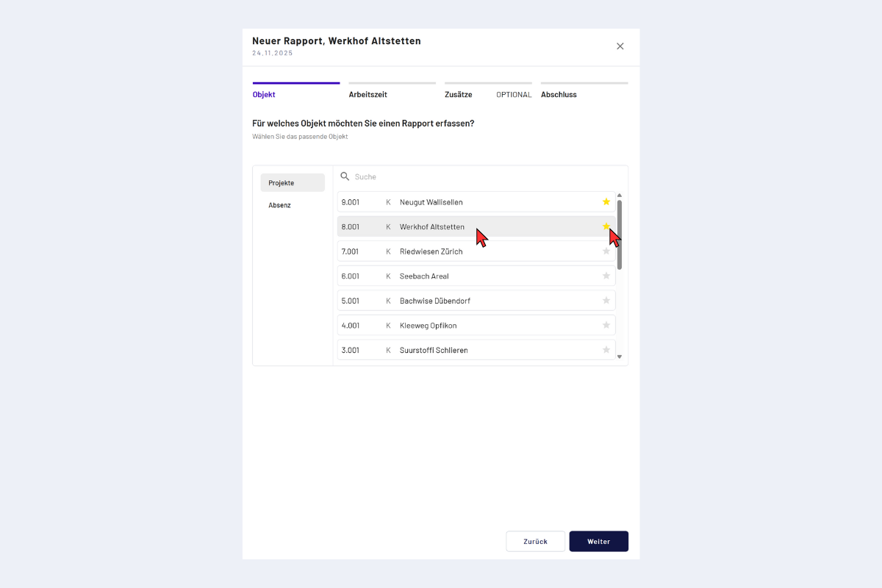882x588 pixels.
Task: Star the Seebach Areal project
Action: (606, 276)
